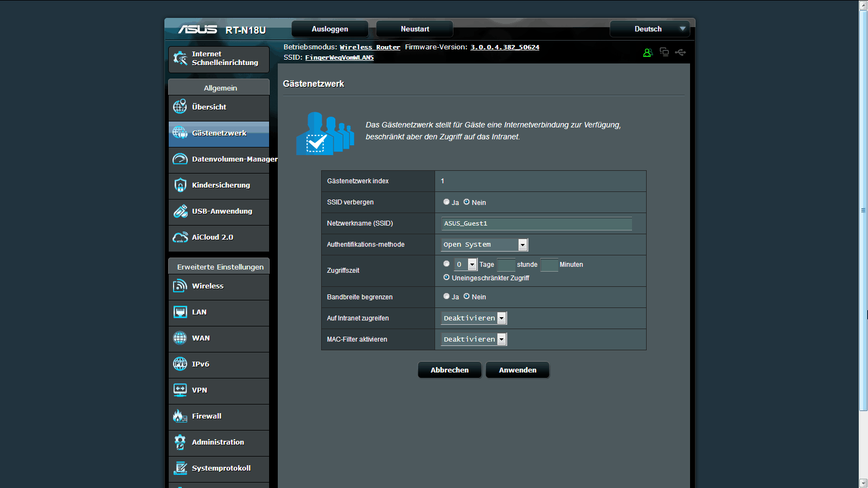Open the Datenvolumen-Manager menu item
Image resolution: width=868 pixels, height=488 pixels.
(219, 159)
